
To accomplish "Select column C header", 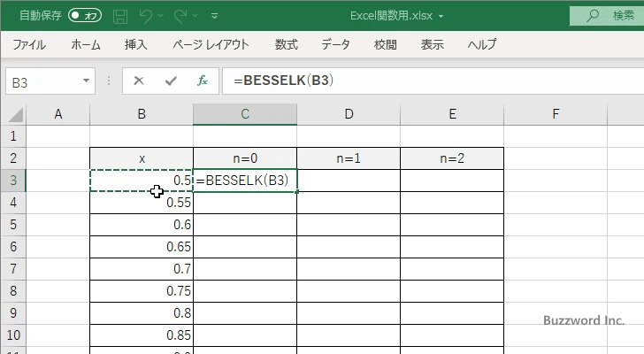I will 245,114.
